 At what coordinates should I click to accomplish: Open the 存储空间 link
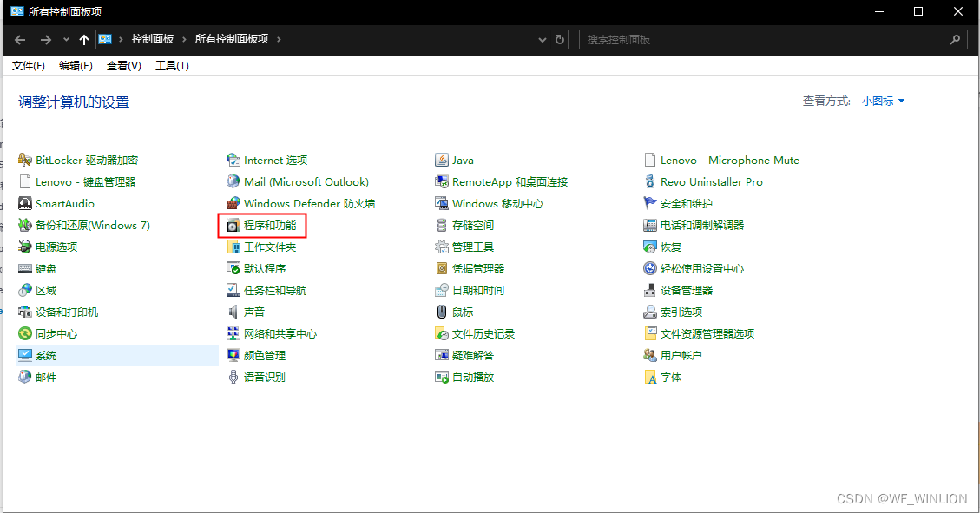coord(473,225)
